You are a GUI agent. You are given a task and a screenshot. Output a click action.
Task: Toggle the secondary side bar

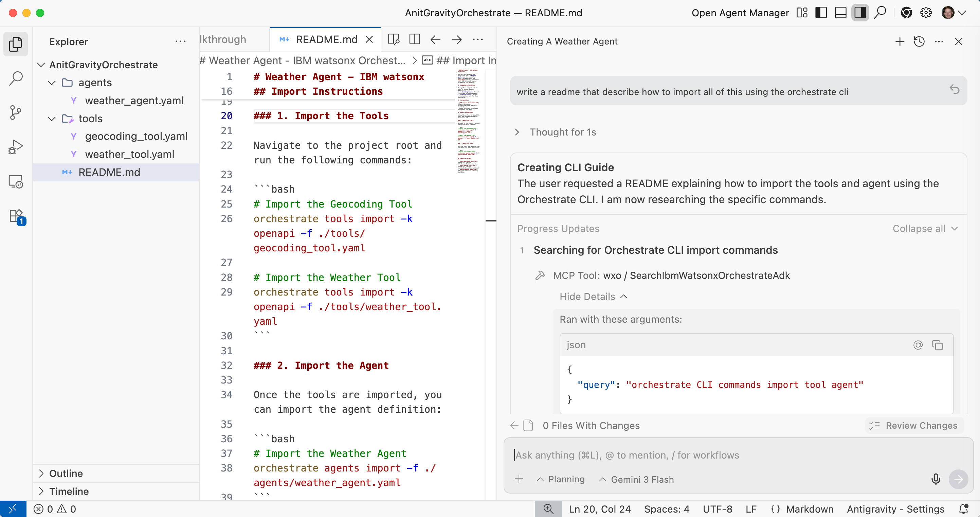(x=860, y=13)
